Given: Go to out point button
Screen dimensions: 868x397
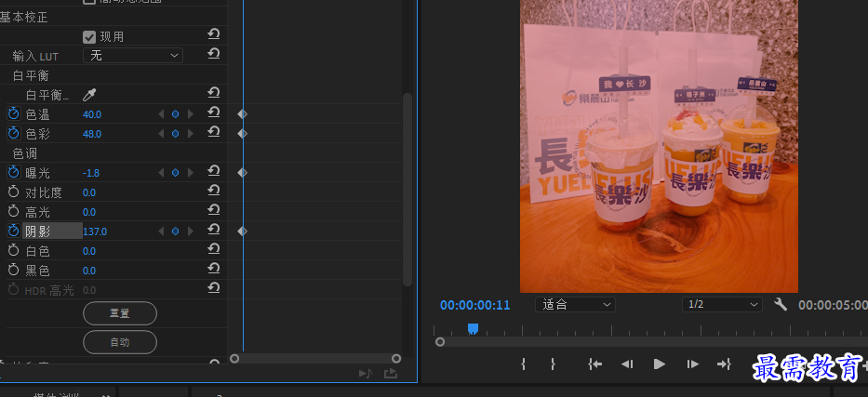Looking at the screenshot, I should pos(724,364).
